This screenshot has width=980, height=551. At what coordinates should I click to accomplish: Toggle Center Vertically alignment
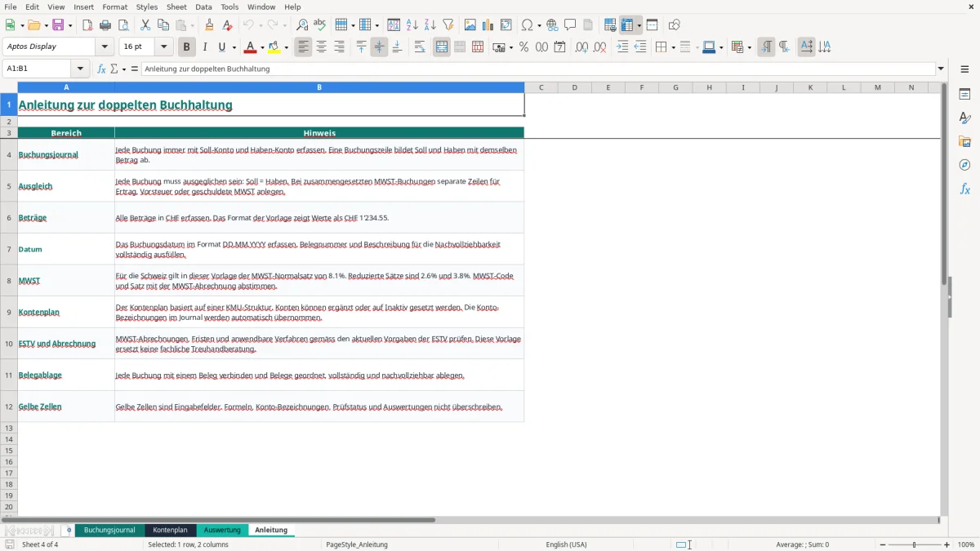pos(379,47)
